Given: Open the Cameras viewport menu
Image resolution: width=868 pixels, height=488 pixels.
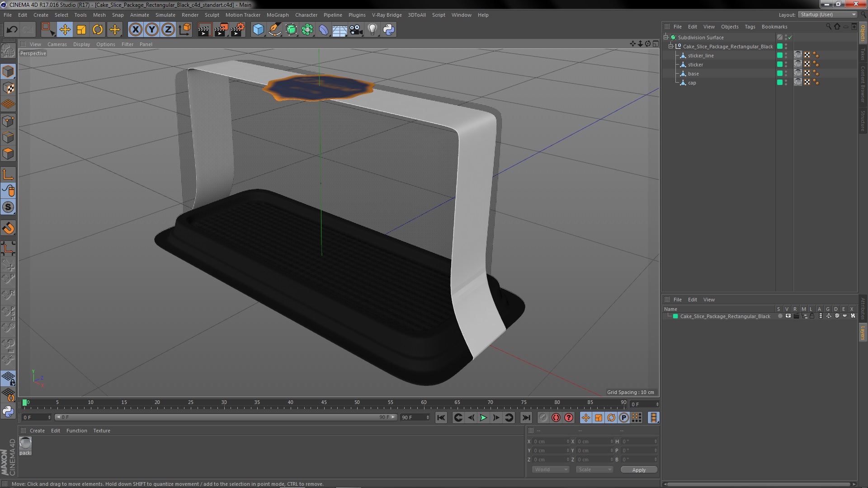Looking at the screenshot, I should tap(57, 44).
